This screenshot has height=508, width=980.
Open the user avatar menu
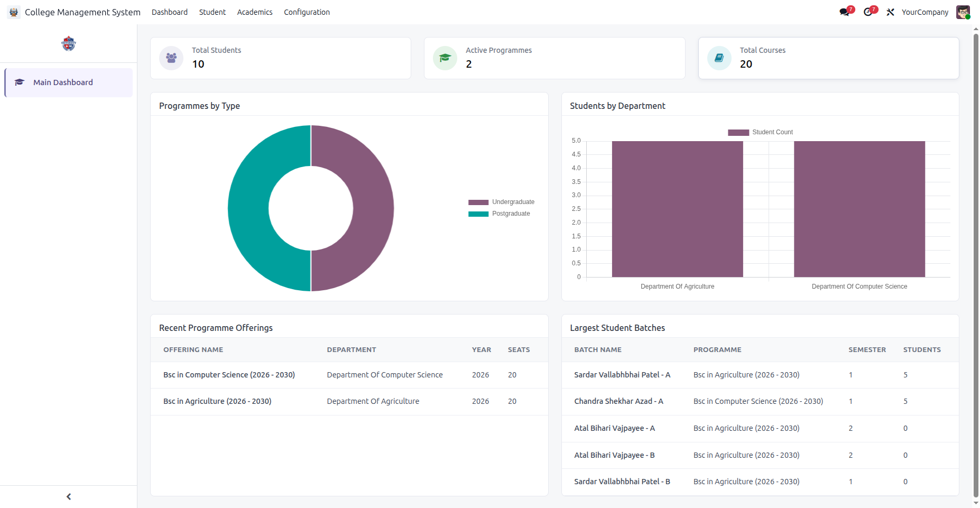click(x=963, y=12)
